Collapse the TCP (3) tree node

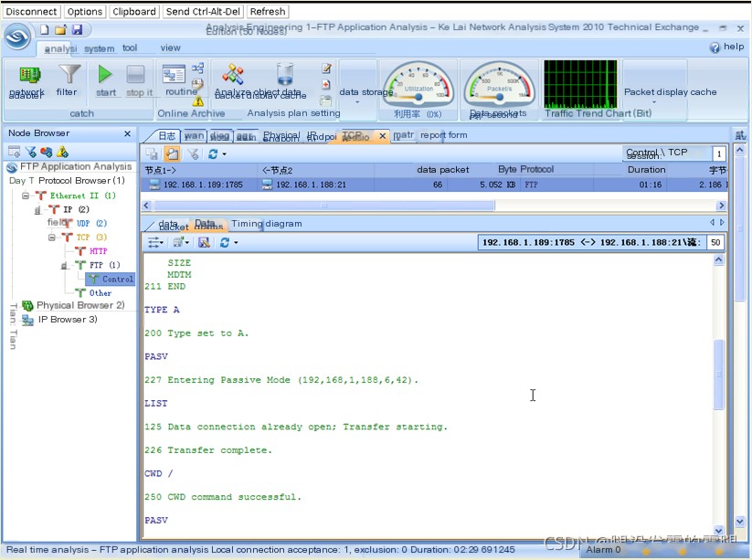pos(52,238)
